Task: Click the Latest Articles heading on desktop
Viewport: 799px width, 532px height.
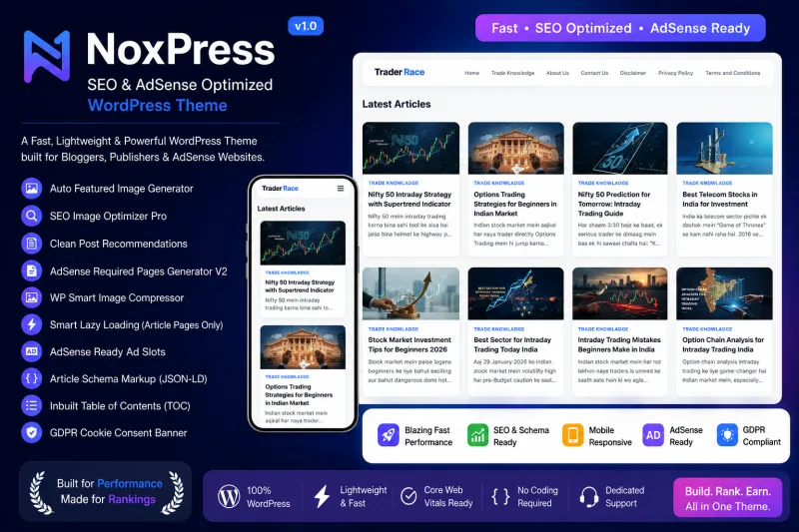Action: (397, 104)
